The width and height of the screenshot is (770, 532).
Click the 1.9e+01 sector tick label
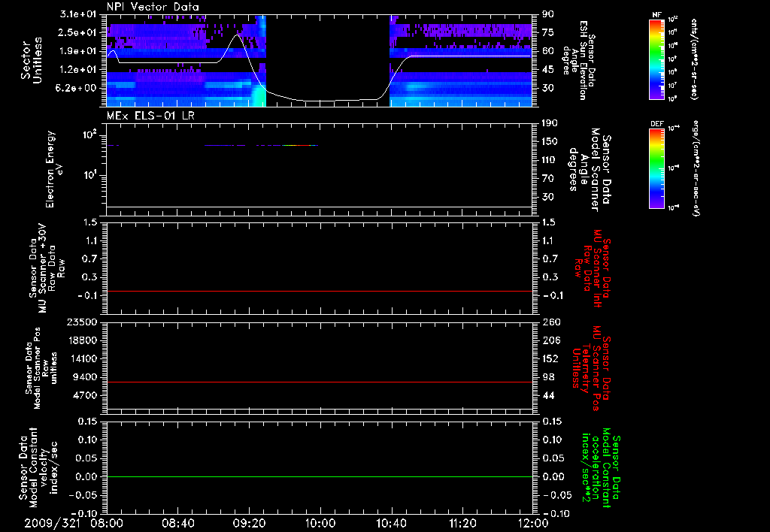78,51
